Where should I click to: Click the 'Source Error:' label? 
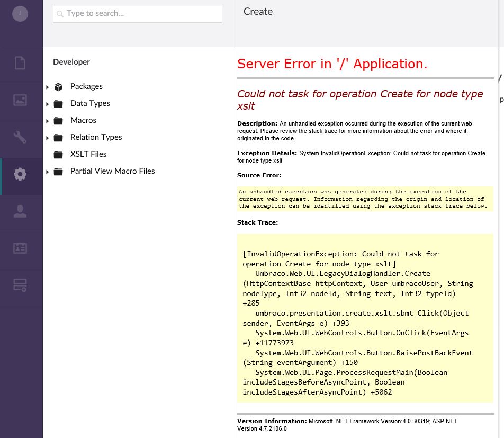(x=259, y=175)
